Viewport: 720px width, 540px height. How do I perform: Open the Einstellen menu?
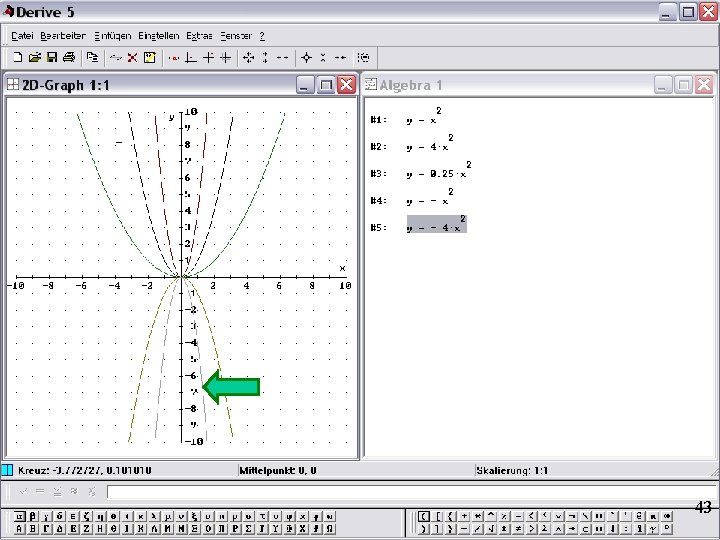click(159, 35)
